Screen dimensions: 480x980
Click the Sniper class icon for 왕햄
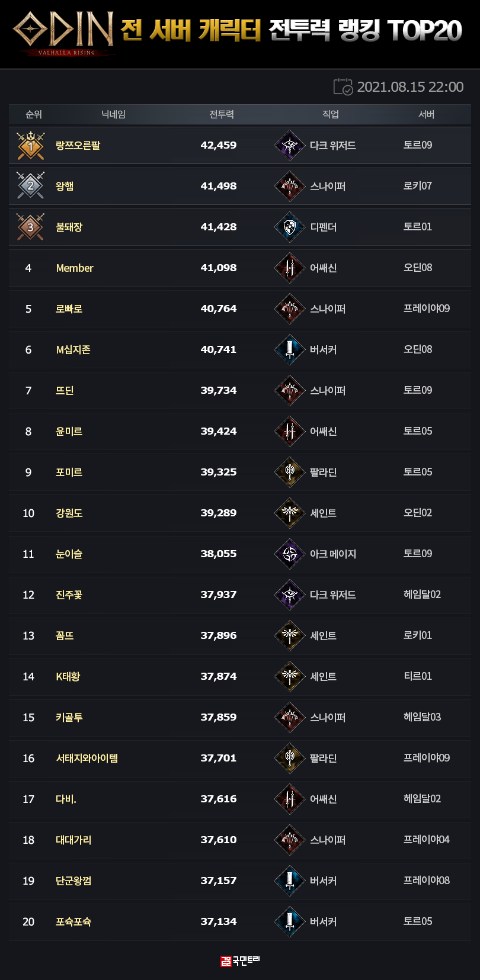(290, 186)
